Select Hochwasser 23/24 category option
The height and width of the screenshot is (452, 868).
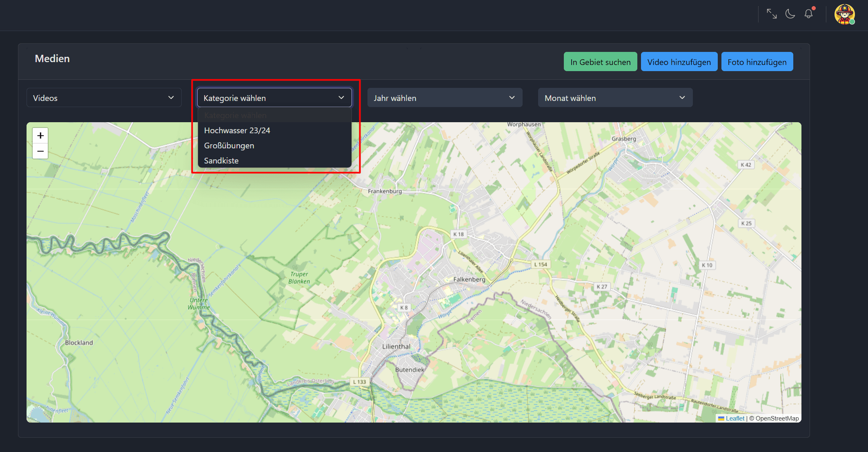pos(237,130)
